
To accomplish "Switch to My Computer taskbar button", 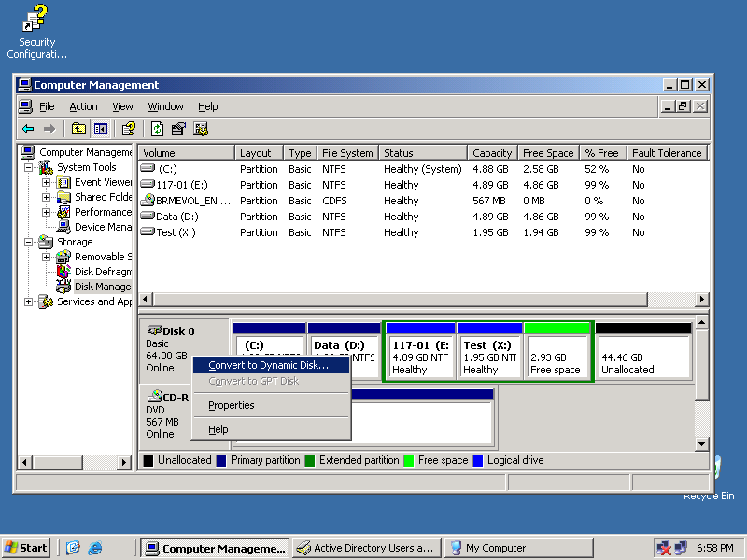I will click(518, 548).
